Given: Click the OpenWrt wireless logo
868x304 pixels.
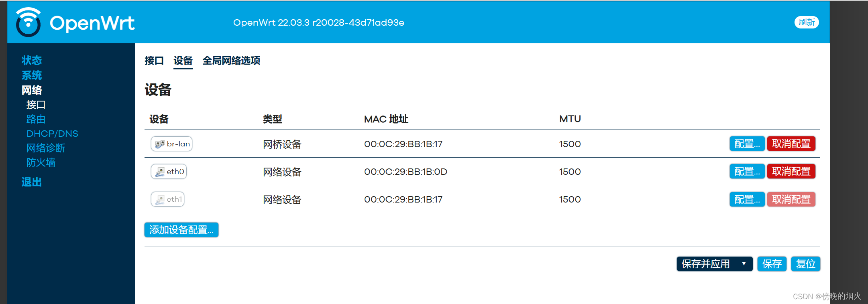Looking at the screenshot, I should (28, 22).
